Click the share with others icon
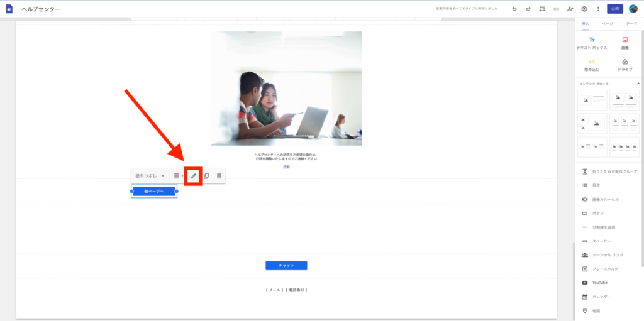Image resolution: width=644 pixels, height=321 pixels. pos(570,9)
